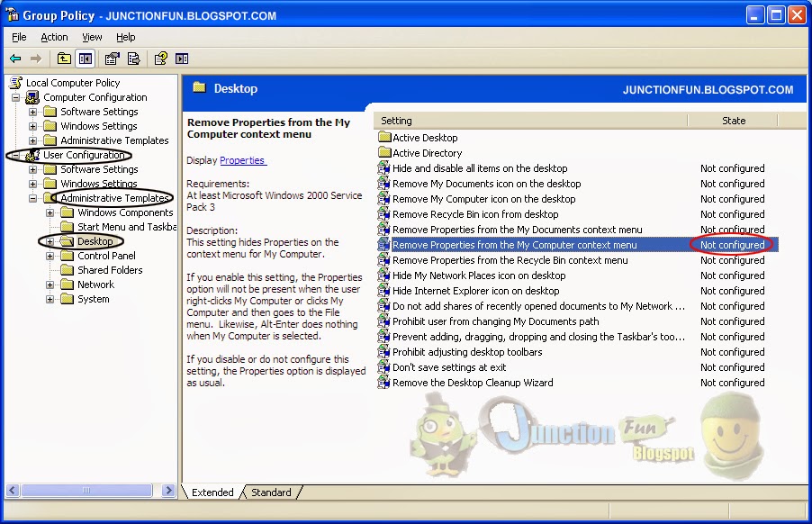
Task: Click the last toolbar icon, Show/Hide Action Pane
Action: 182,59
